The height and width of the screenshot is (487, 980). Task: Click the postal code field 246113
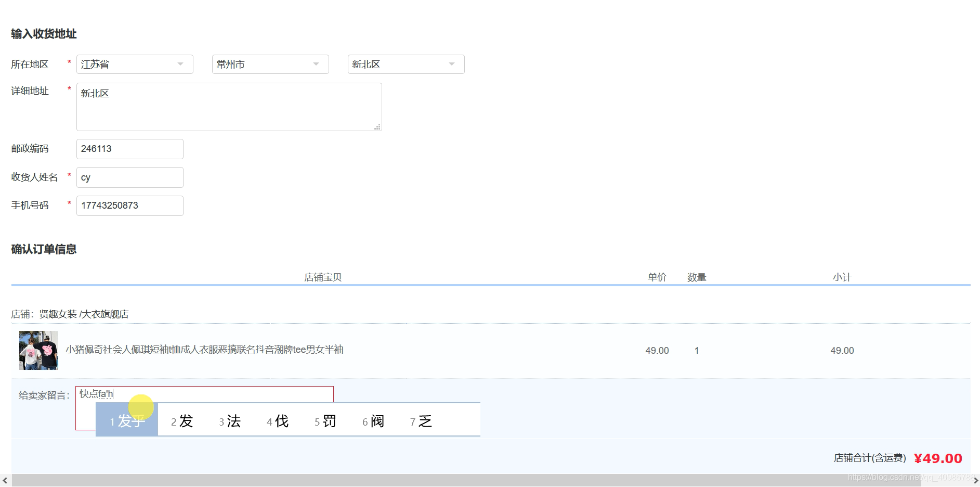(x=130, y=149)
